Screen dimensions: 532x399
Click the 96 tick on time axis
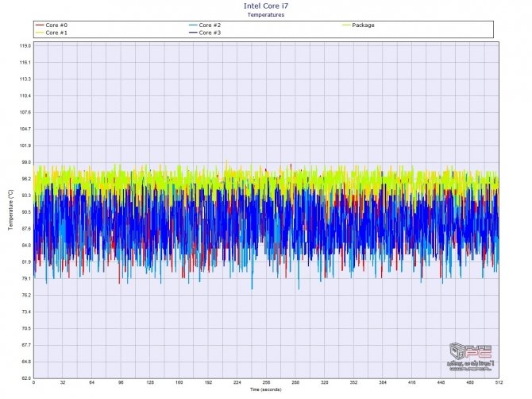pyautogui.click(x=121, y=382)
